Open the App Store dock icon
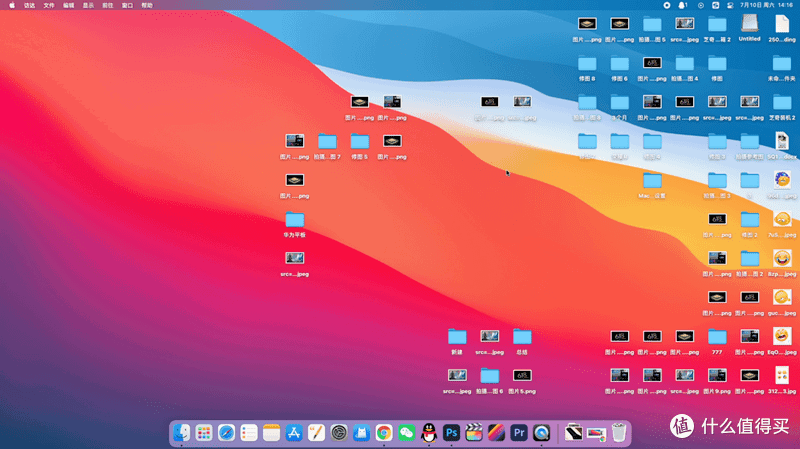Viewport: 800px width, 449px height. pyautogui.click(x=294, y=433)
